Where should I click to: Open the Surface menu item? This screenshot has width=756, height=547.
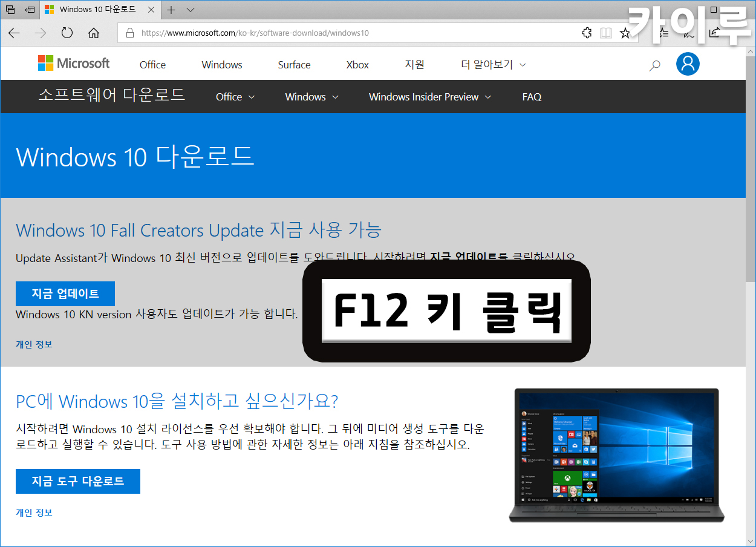point(294,65)
